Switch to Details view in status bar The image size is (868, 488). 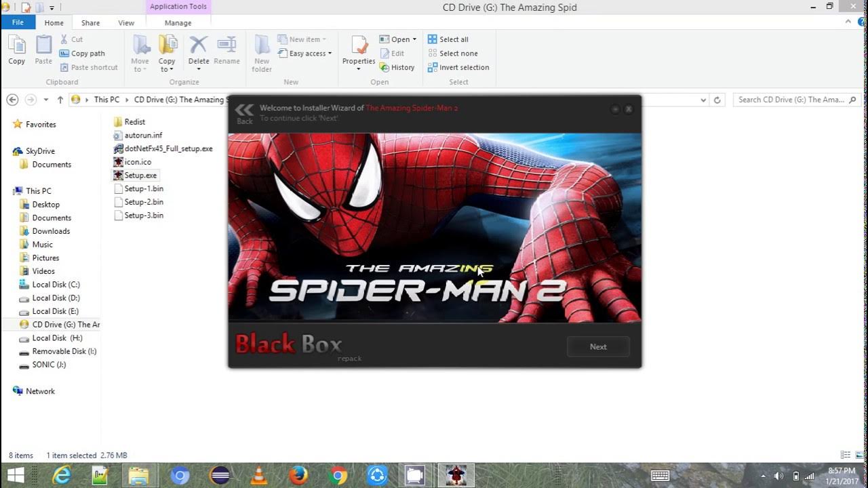coord(845,455)
